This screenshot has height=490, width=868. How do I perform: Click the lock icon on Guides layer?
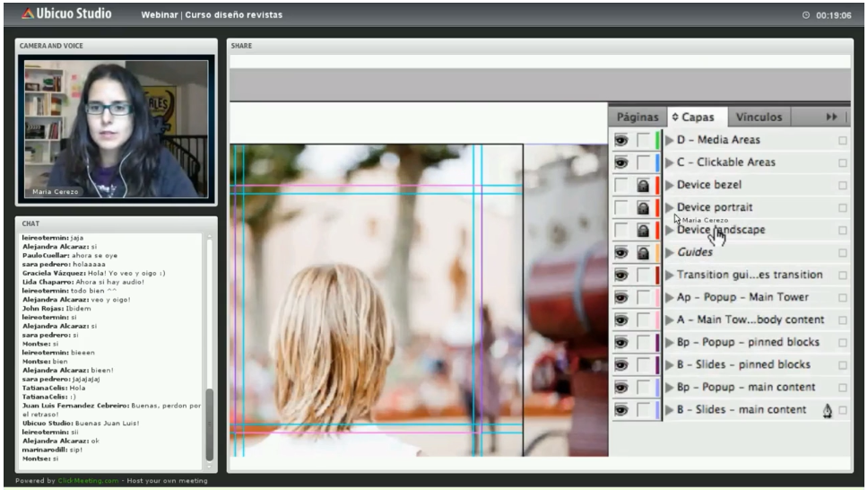(x=643, y=252)
